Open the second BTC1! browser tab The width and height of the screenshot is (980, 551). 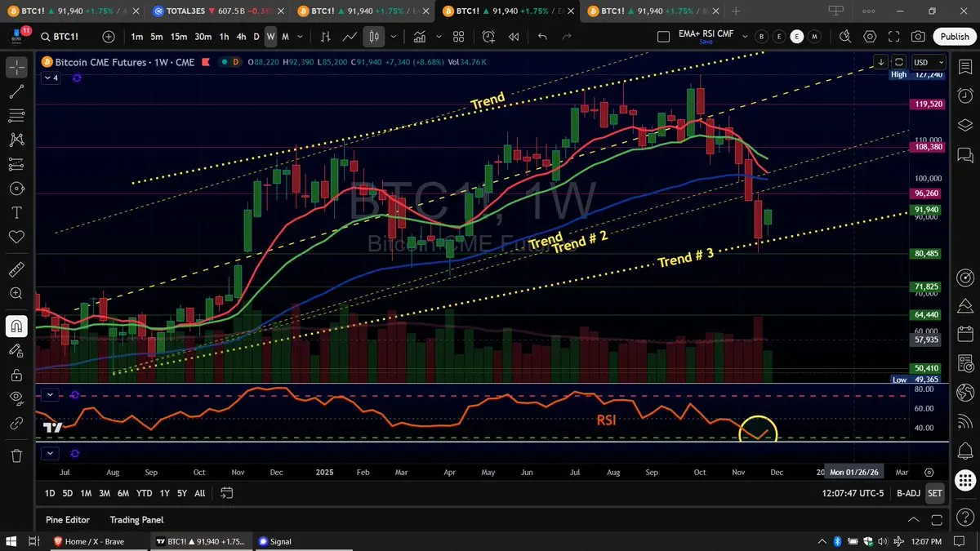pyautogui.click(x=363, y=11)
